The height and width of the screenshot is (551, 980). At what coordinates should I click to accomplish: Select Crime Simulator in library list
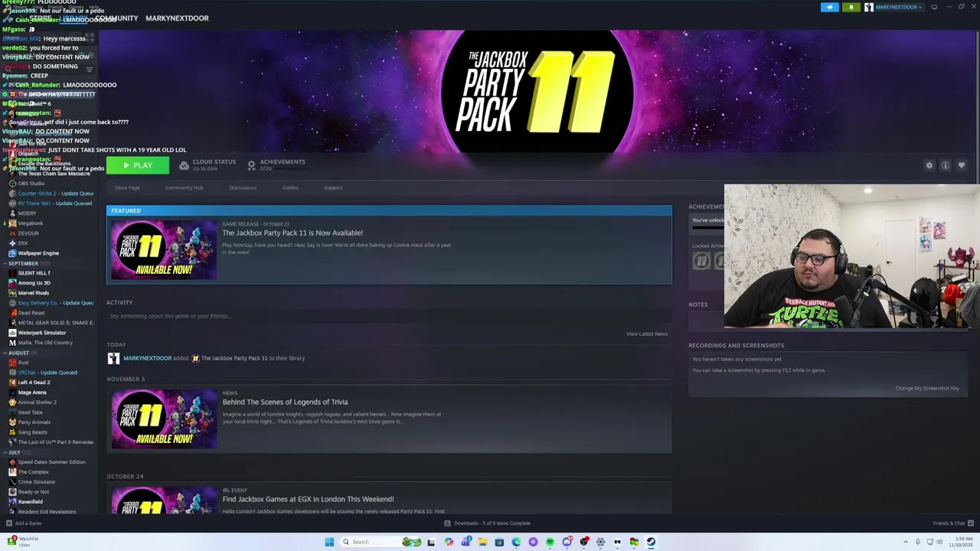click(37, 482)
